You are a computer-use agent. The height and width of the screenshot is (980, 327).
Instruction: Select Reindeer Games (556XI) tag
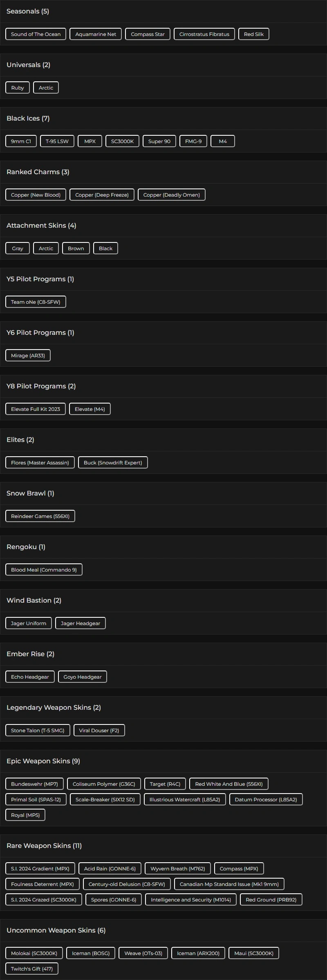pos(40,516)
